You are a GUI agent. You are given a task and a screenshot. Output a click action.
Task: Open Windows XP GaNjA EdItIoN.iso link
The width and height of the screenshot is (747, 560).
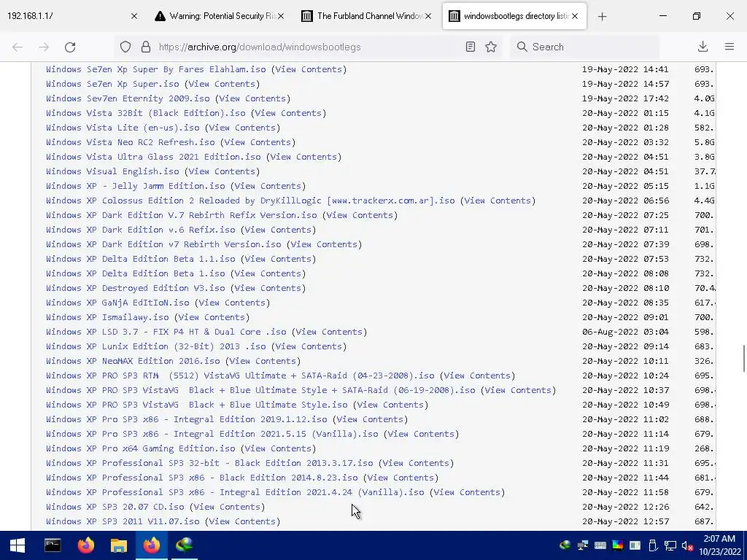pyautogui.click(x=117, y=303)
